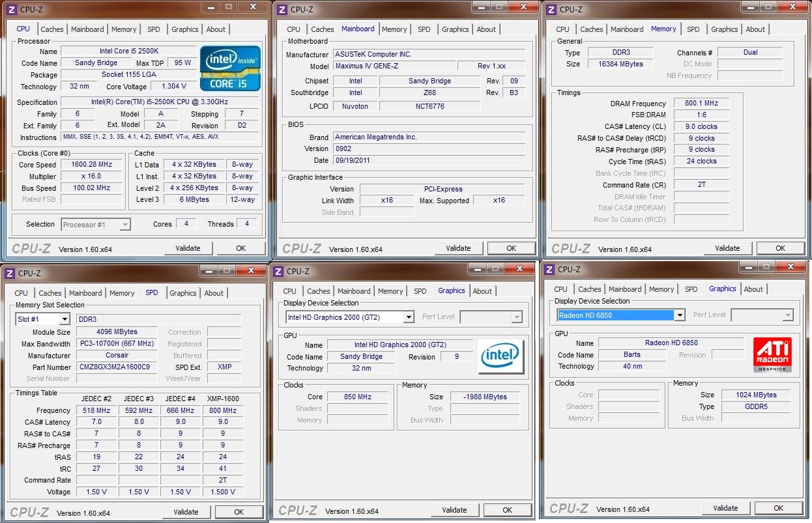The height and width of the screenshot is (523, 812).
Task: Open SPD tab in the ASUSTeK Mainboard window
Action: pyautogui.click(x=424, y=29)
